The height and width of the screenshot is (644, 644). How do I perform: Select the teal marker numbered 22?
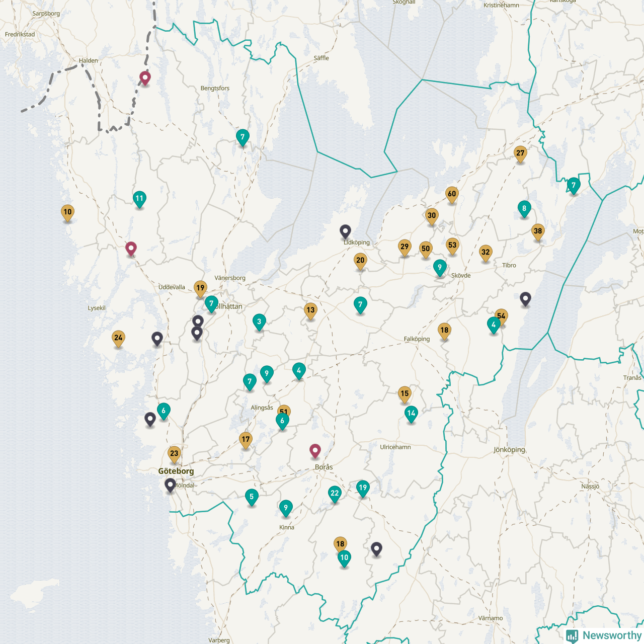(x=335, y=494)
